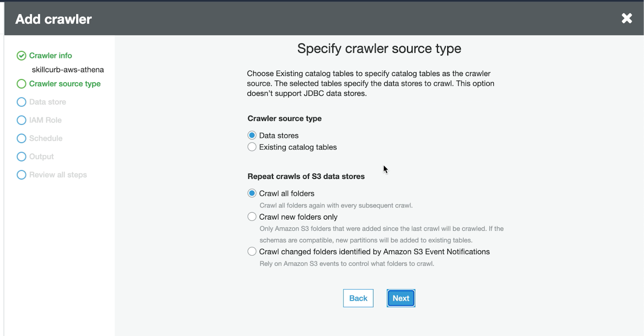Close the Add crawler dialog with X

(626, 18)
